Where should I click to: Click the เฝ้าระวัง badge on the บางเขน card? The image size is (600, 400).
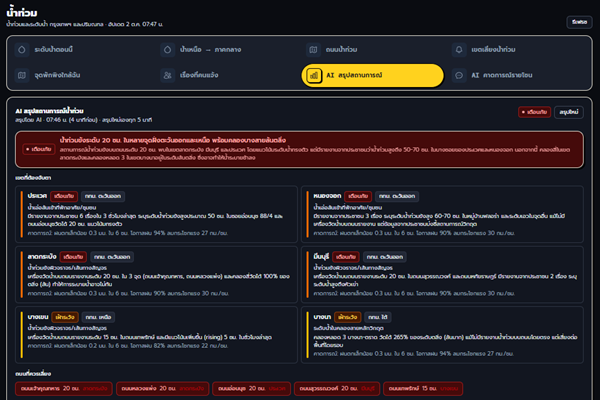(65, 317)
